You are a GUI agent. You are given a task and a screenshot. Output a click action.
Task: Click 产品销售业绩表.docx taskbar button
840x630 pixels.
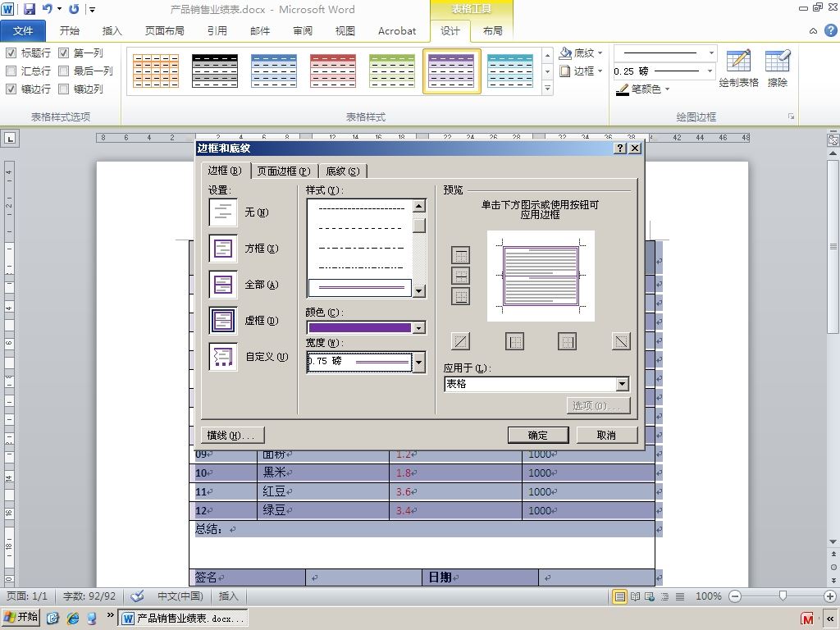point(183,619)
